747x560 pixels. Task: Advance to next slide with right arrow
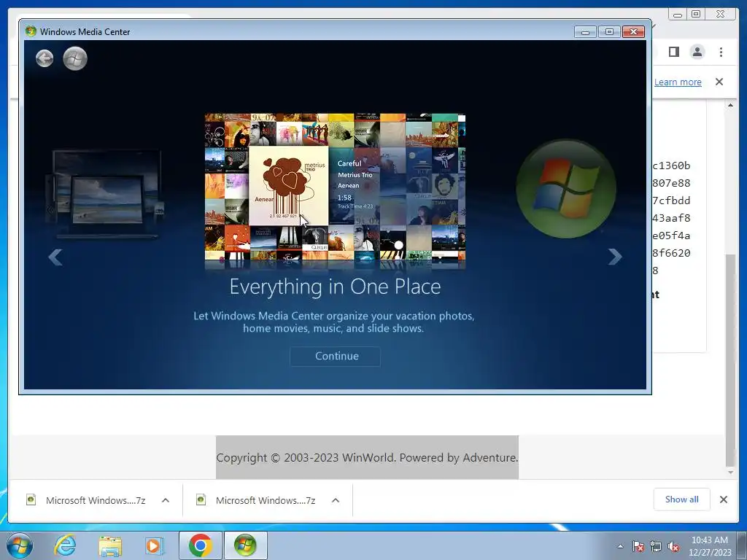click(615, 257)
